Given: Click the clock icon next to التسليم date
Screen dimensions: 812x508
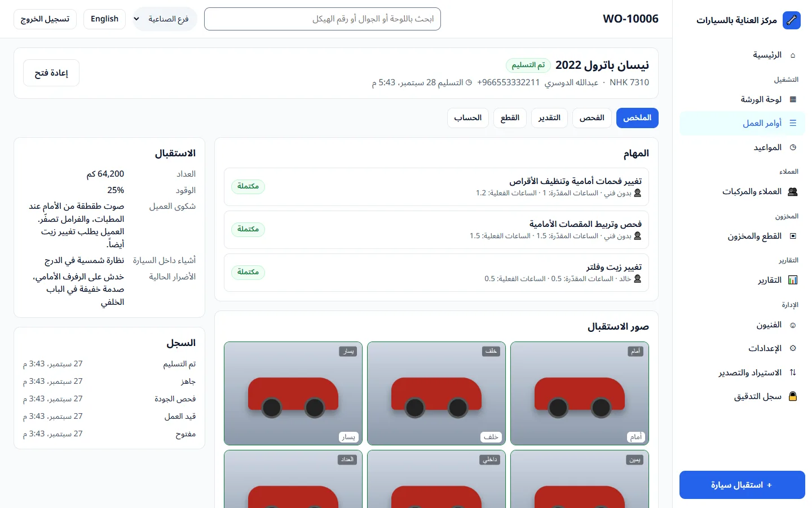Looking at the screenshot, I should tap(469, 82).
